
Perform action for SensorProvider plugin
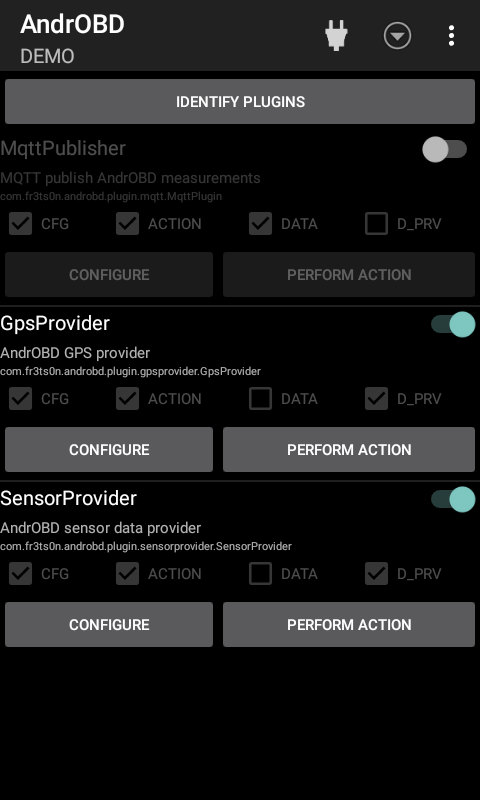click(349, 624)
